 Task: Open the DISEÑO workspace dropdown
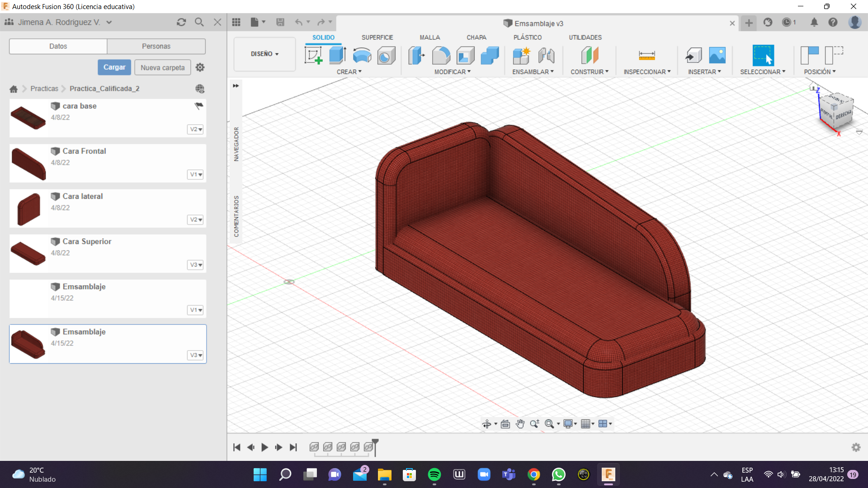click(264, 54)
